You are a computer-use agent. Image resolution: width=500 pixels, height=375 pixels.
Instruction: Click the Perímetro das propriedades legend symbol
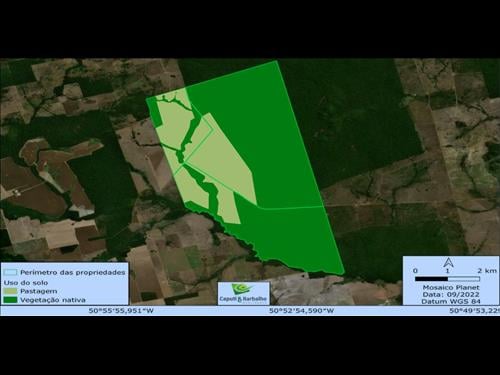(x=10, y=272)
